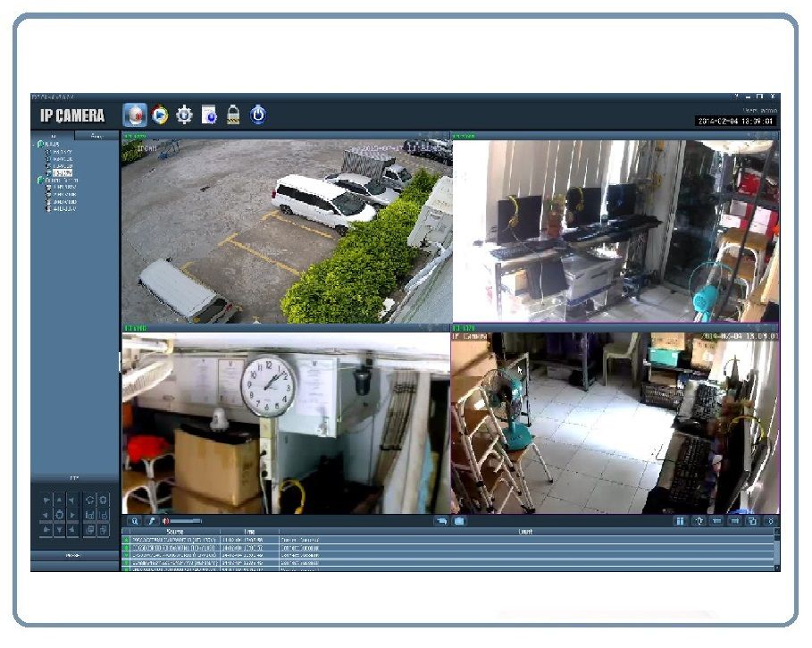Click the magnifier zoom icon below video

tap(134, 520)
